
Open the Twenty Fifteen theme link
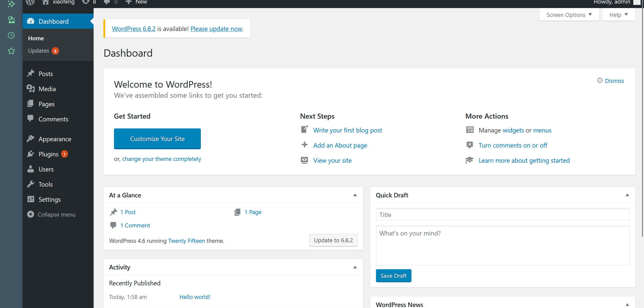pyautogui.click(x=186, y=241)
